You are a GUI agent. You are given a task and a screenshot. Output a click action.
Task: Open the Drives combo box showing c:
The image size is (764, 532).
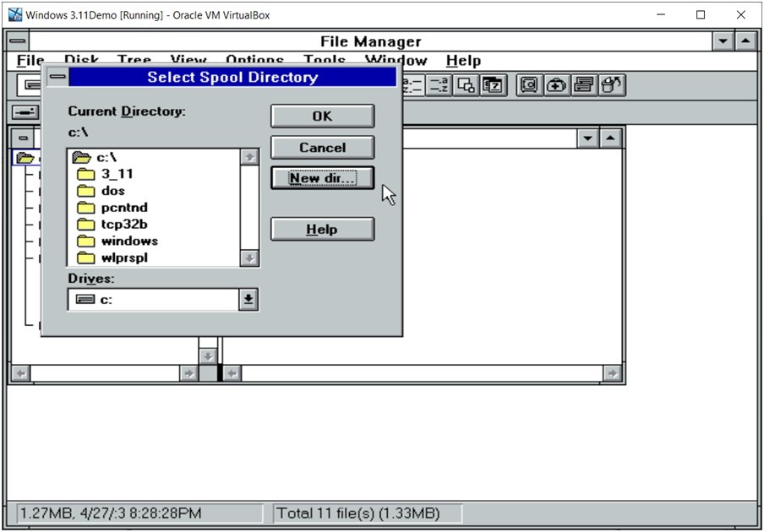click(x=163, y=299)
